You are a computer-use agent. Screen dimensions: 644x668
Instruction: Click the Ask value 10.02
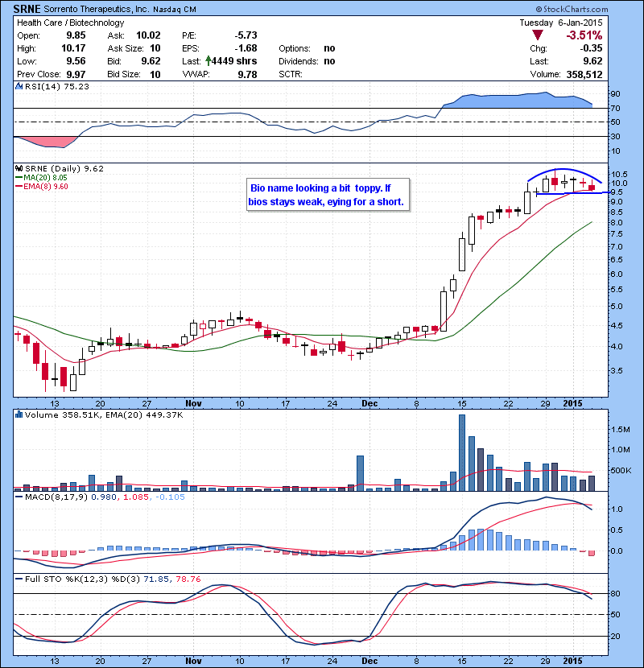tap(148, 35)
